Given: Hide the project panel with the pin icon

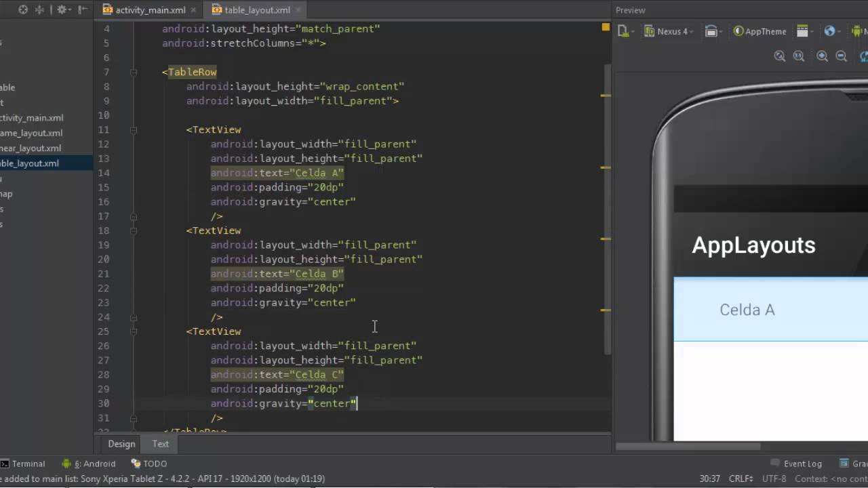Looking at the screenshot, I should (x=83, y=9).
